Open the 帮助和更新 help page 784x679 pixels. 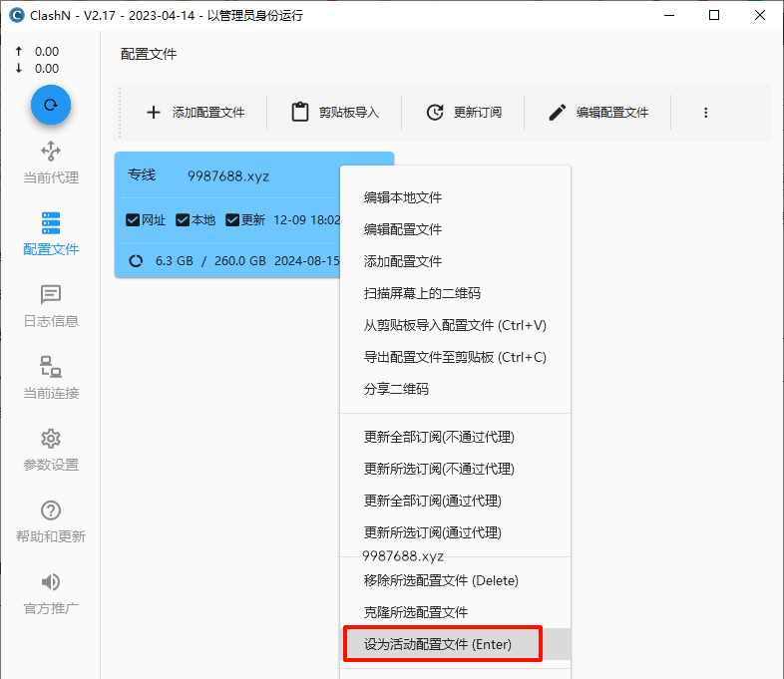(51, 521)
